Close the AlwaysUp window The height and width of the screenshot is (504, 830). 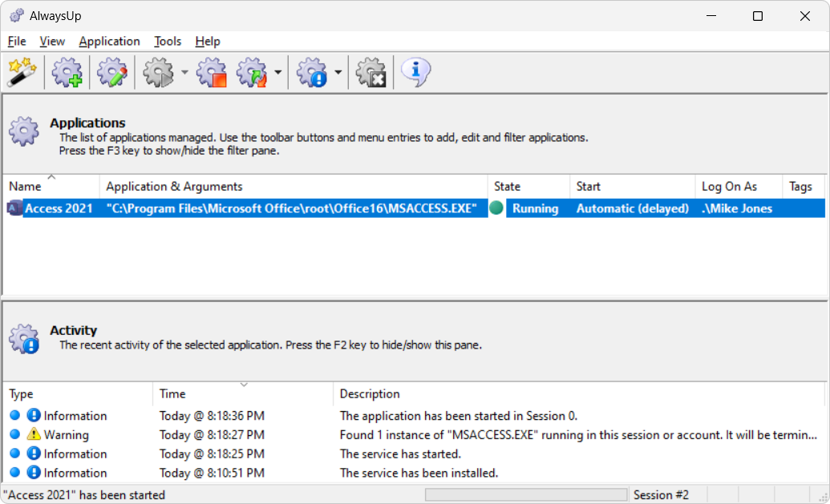pos(804,16)
